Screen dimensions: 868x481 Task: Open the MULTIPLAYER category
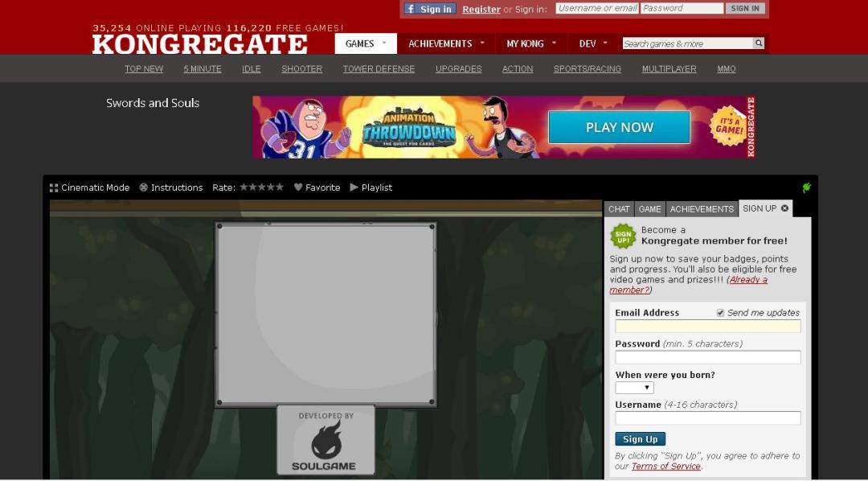(669, 68)
